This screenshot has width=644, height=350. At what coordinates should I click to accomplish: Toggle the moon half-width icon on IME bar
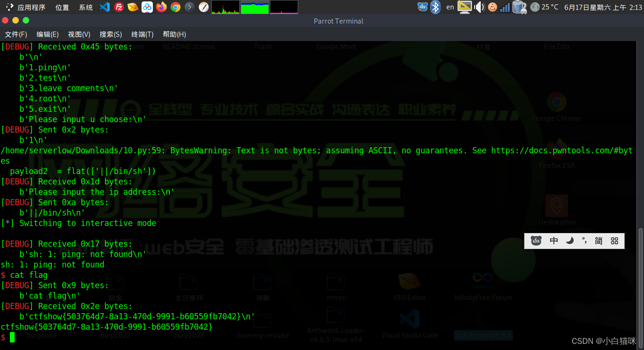(570, 241)
